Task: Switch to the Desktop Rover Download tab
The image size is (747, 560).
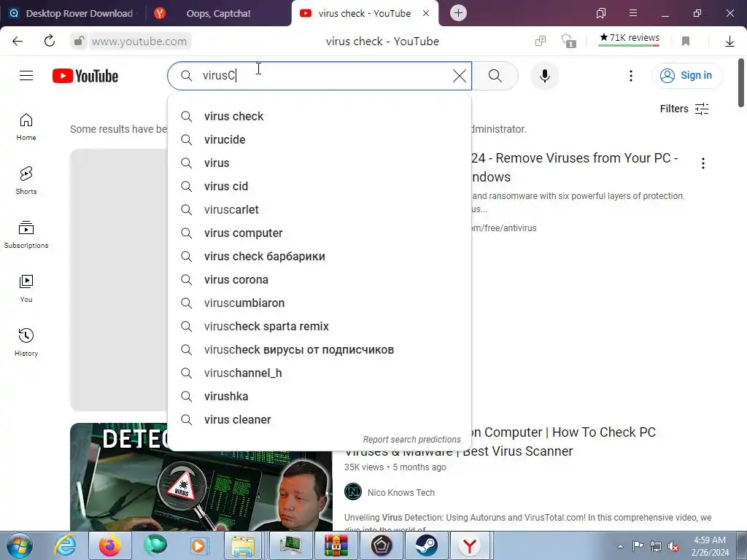Action: (x=71, y=13)
